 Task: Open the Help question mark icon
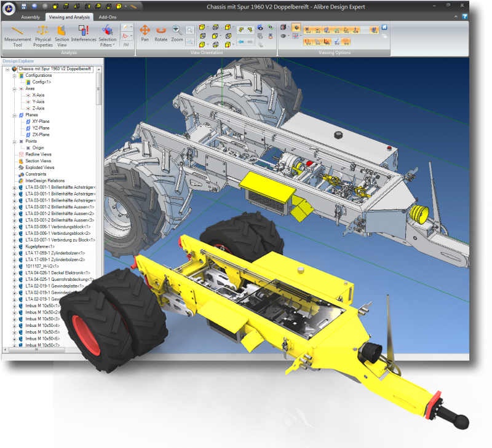pyautogui.click(x=465, y=17)
